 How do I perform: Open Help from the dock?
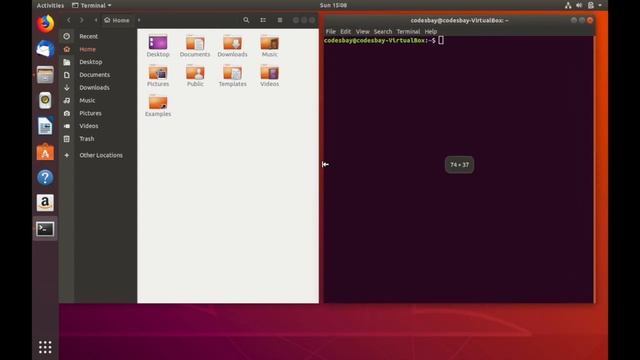click(x=45, y=178)
